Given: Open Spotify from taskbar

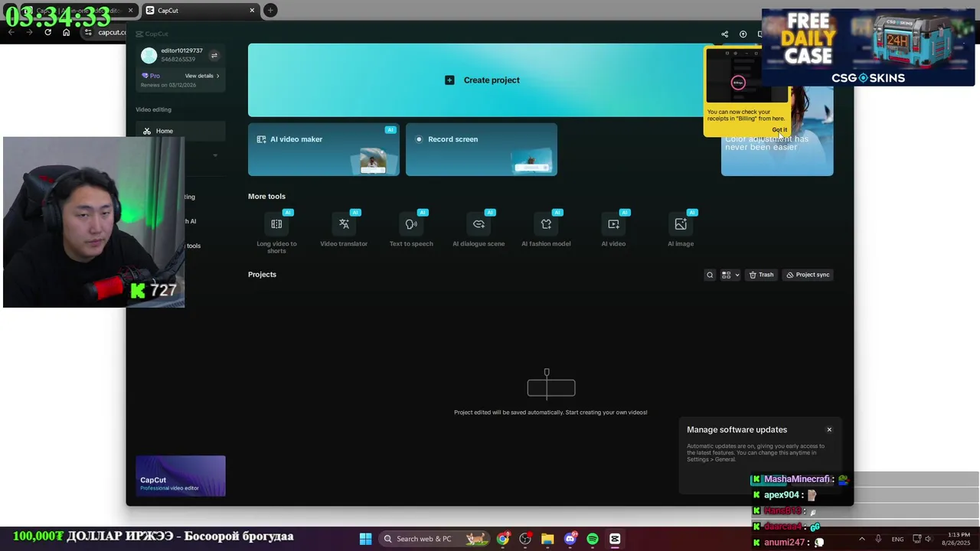Looking at the screenshot, I should coord(593,539).
